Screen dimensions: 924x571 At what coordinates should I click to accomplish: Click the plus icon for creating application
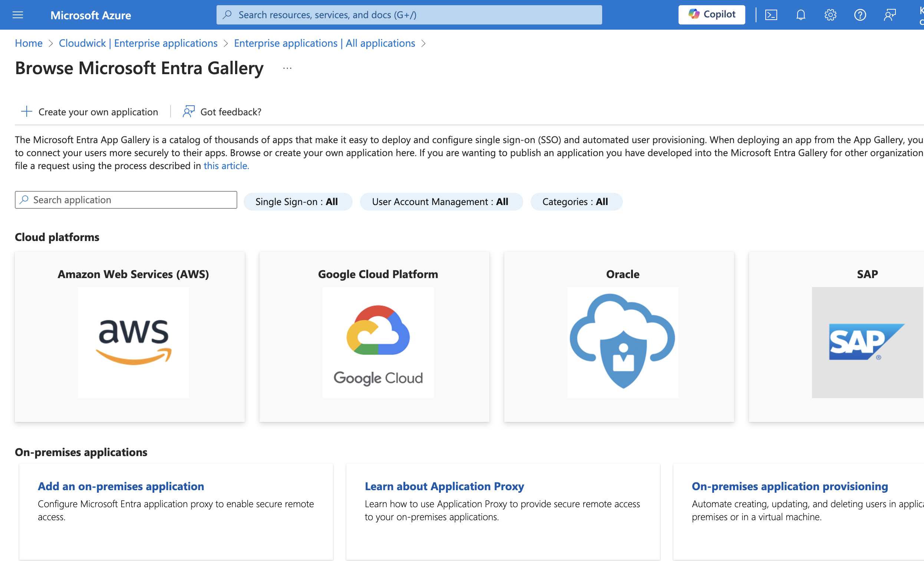click(27, 111)
